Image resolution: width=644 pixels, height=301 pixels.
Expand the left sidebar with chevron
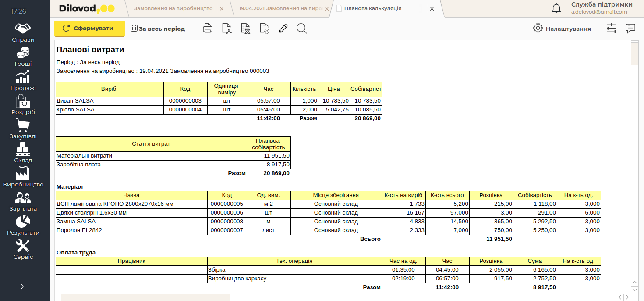[x=22, y=287]
